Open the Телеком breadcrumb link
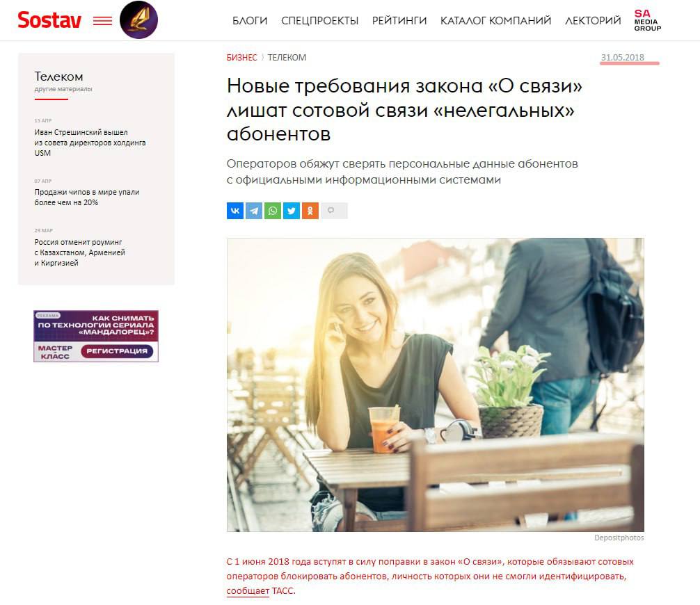The image size is (700, 605). click(287, 58)
